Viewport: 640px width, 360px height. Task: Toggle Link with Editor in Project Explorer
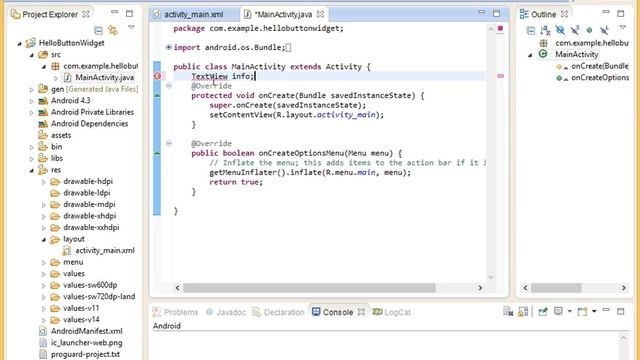point(113,30)
